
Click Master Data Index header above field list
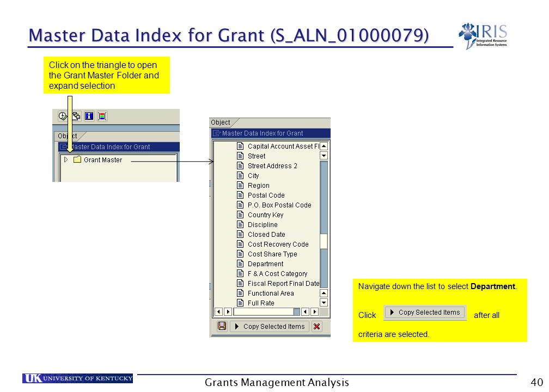271,133
